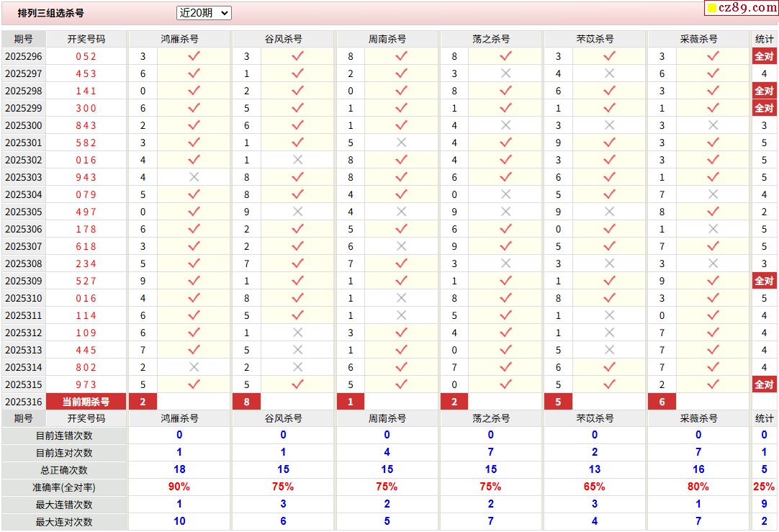Click the cz89.com logo link
Image resolution: width=779 pixels, height=532 pixels.
point(747,8)
